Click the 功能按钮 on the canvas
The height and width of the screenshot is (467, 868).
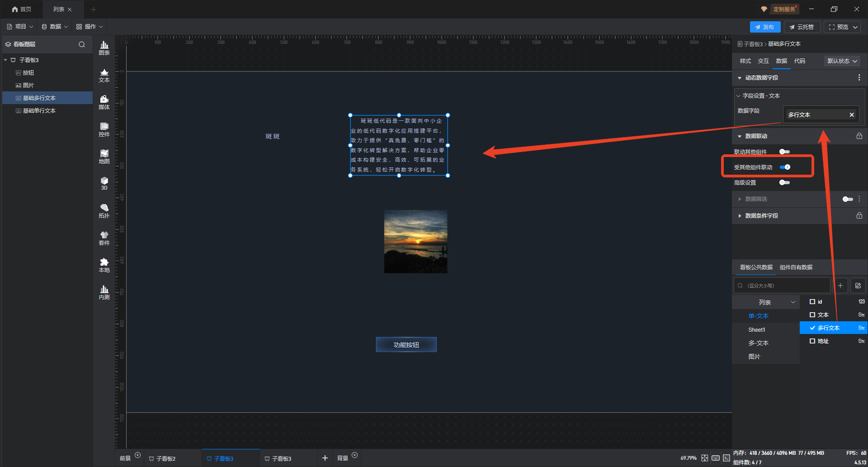click(406, 345)
